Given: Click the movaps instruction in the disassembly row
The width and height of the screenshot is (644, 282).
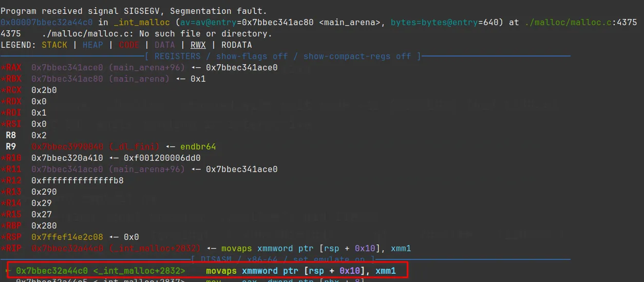Looking at the screenshot, I should click(301, 271).
